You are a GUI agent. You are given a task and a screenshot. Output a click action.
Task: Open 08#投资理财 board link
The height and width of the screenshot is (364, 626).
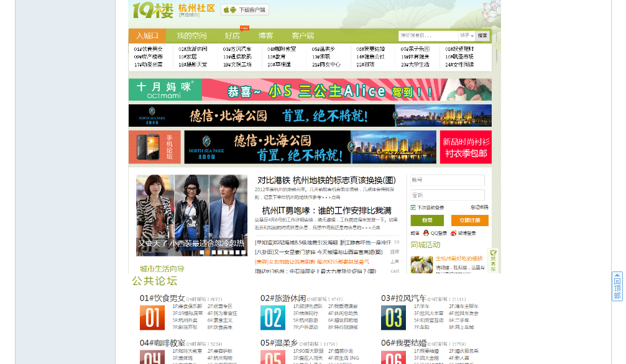459,49
